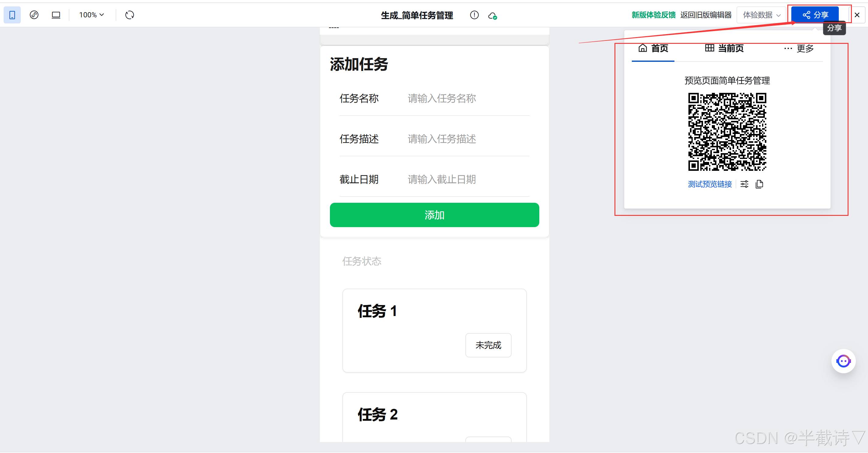Select the 首页 tab in share panel
Viewport: 868px width, 453px height.
[x=653, y=48]
